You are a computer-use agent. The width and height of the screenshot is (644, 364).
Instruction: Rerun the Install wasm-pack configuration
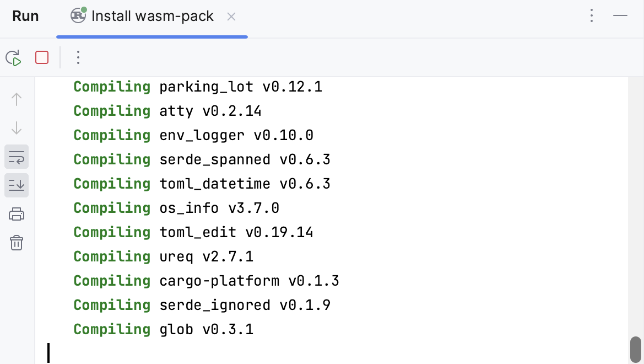[13, 57]
